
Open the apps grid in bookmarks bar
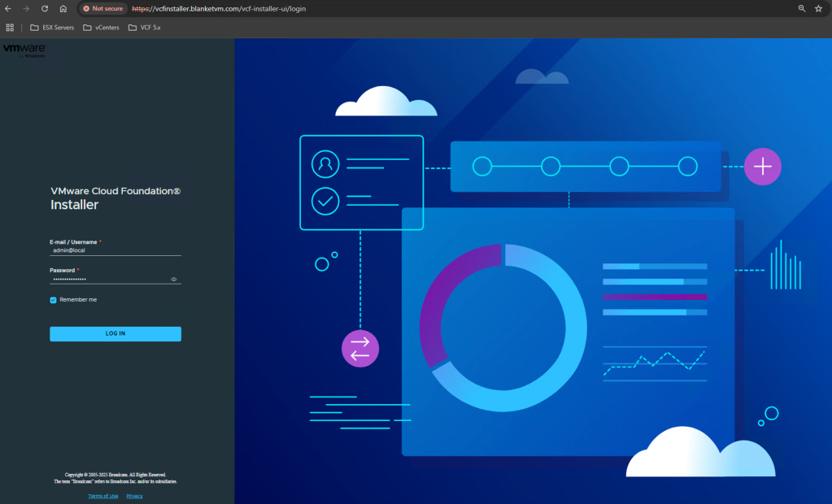10,28
